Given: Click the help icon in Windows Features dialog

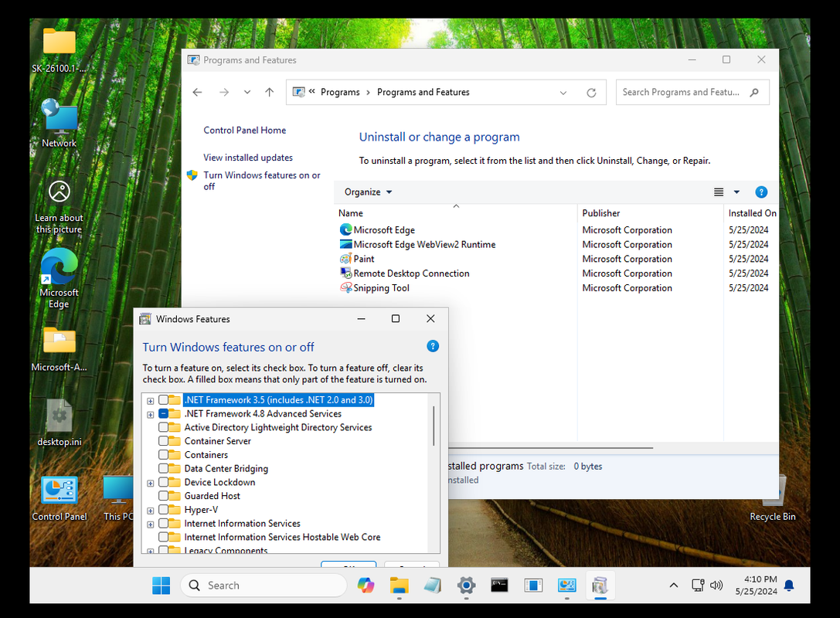Looking at the screenshot, I should tap(433, 346).
